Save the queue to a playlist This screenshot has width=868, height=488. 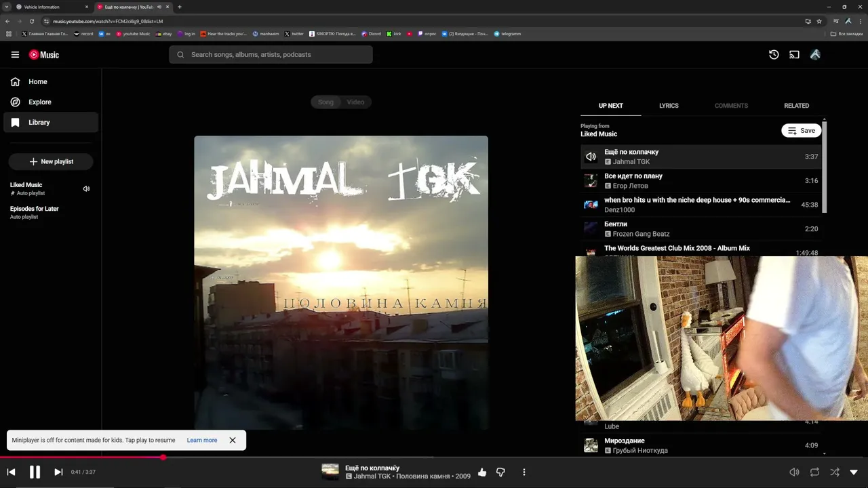(801, 131)
